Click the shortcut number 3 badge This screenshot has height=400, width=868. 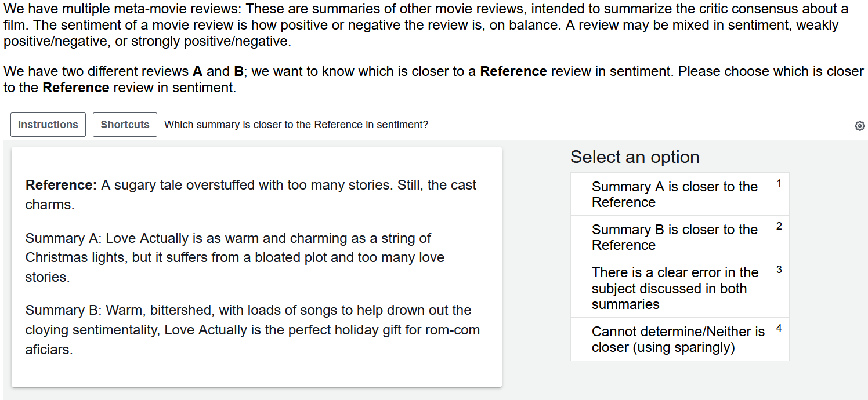point(779,270)
